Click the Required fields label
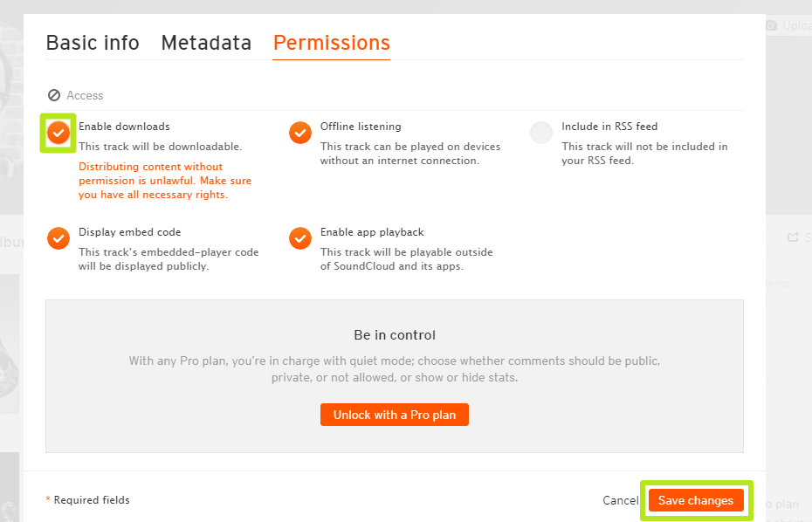The height and width of the screenshot is (522, 812). 87,499
